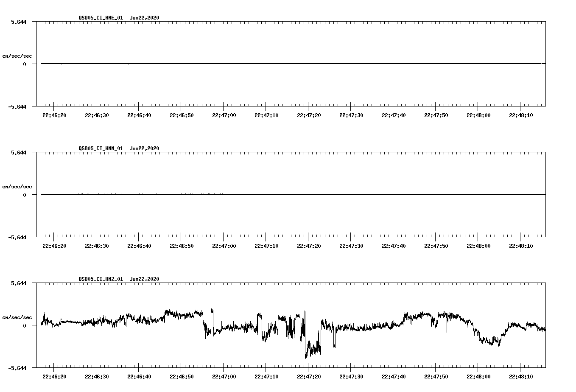Click the 0 axis label of HNE plot
Screen dimensions: 576x392
[x=25, y=64]
